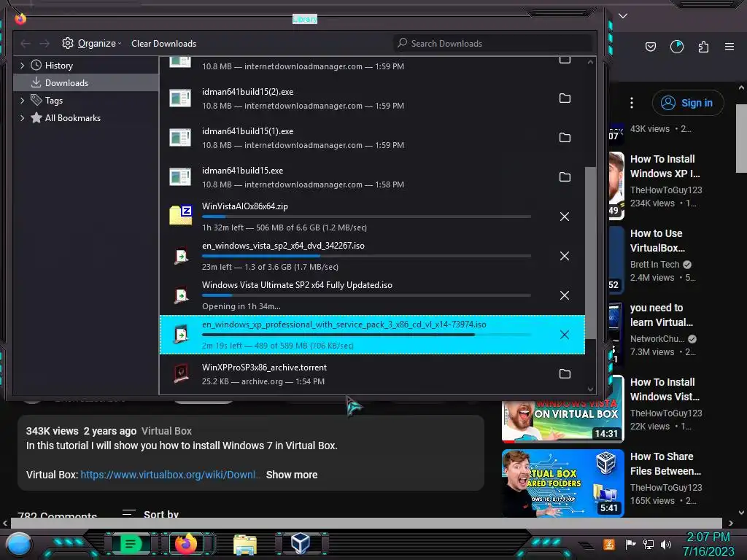This screenshot has width=747, height=560.
Task: Open VirtualBox from taskbar
Action: [x=301, y=543]
